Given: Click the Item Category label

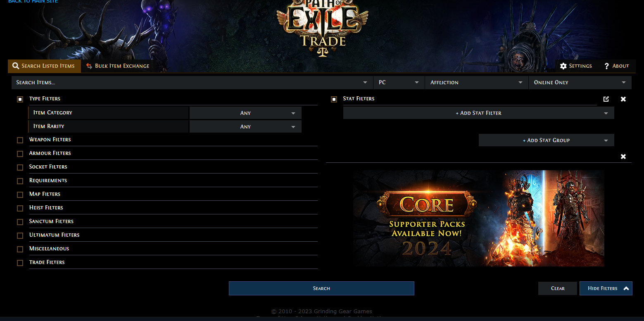Looking at the screenshot, I should (x=52, y=113).
